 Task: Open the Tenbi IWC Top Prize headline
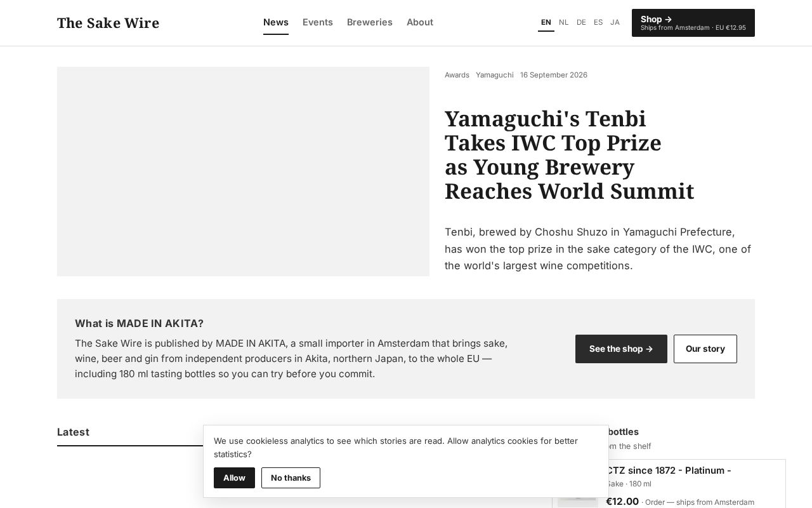[x=569, y=155]
